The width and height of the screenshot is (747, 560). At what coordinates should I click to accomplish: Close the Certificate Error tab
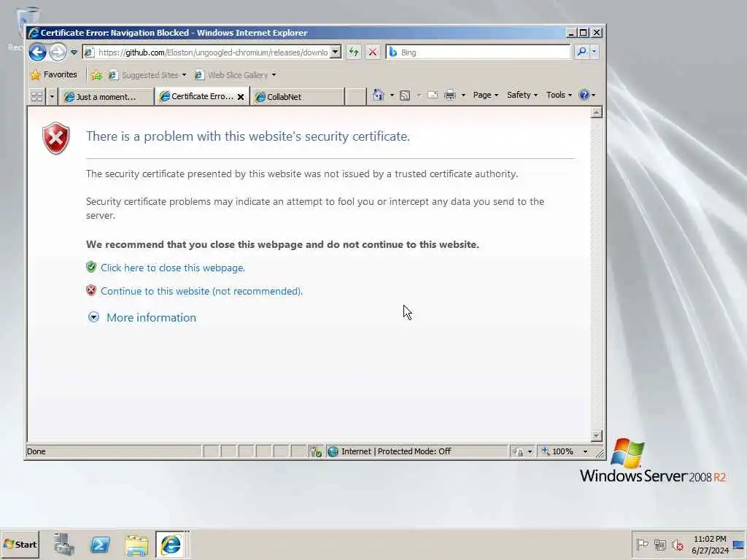click(x=241, y=97)
